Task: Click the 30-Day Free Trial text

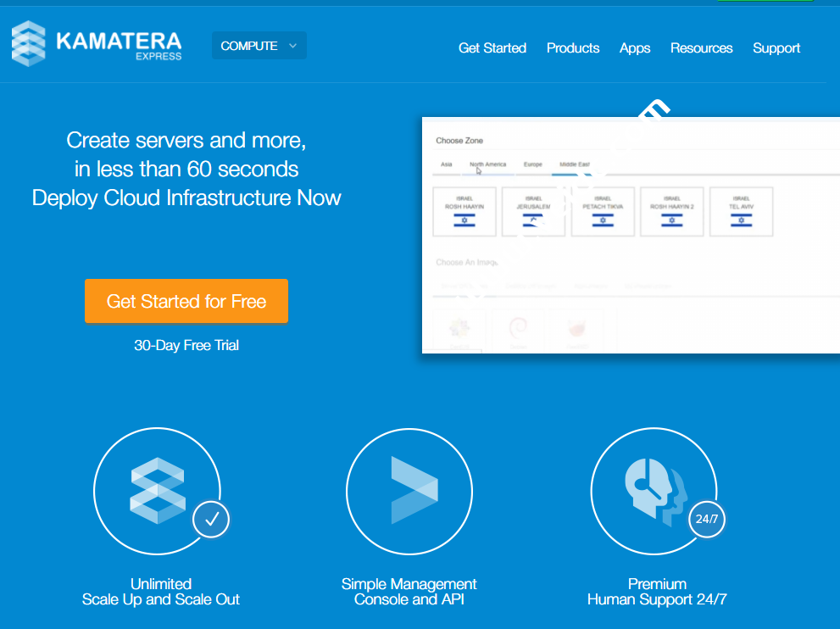Action: pyautogui.click(x=186, y=345)
